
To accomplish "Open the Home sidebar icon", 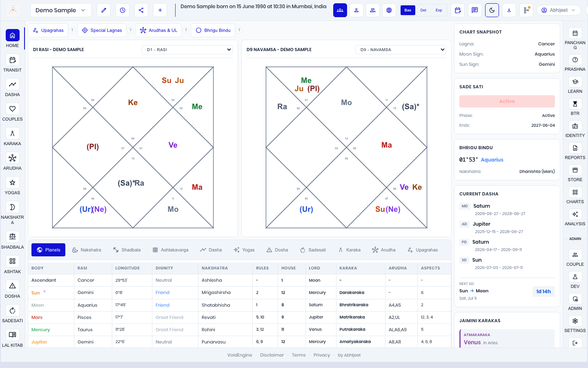I will pos(12,35).
